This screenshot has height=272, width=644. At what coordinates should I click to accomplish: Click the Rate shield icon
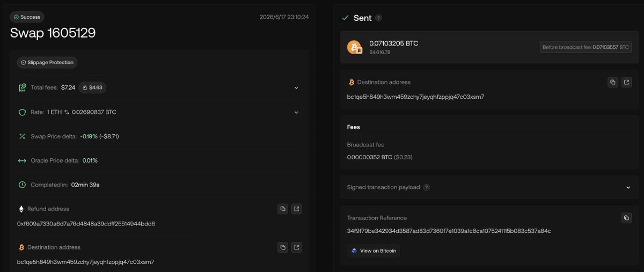pyautogui.click(x=22, y=112)
